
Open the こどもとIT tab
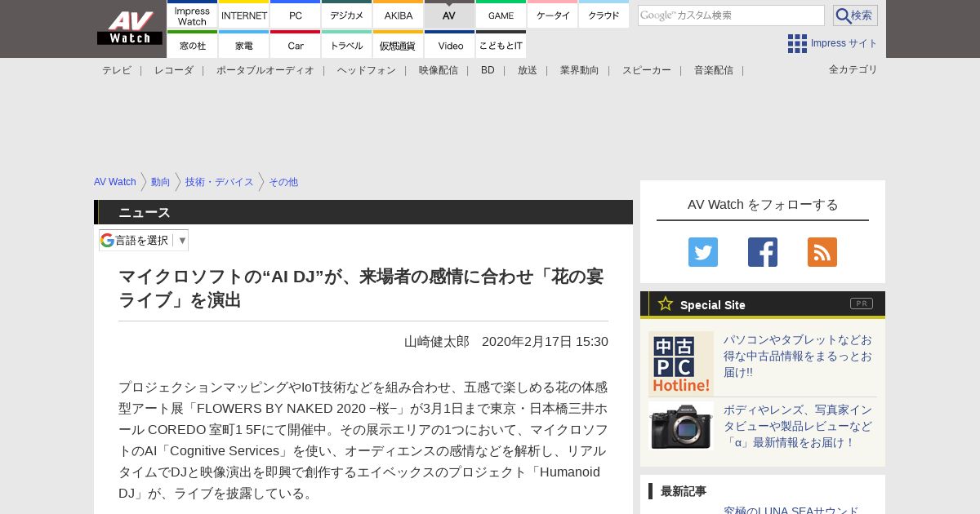coord(501,45)
